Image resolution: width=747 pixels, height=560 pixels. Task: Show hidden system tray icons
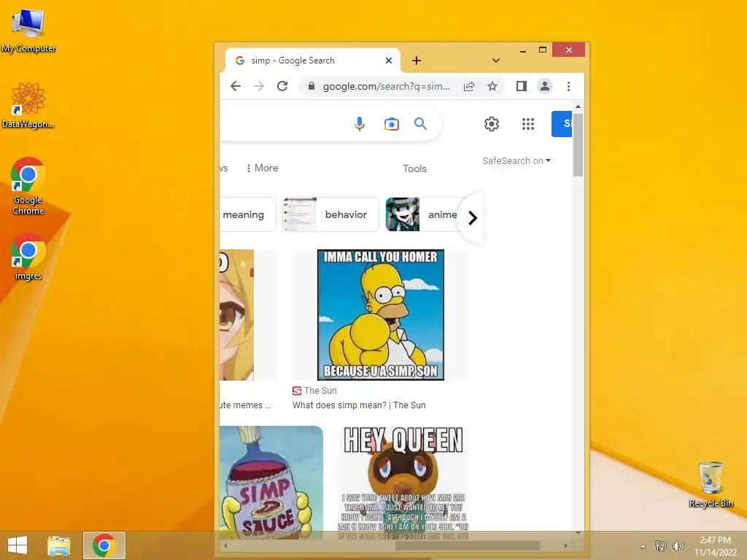(643, 545)
